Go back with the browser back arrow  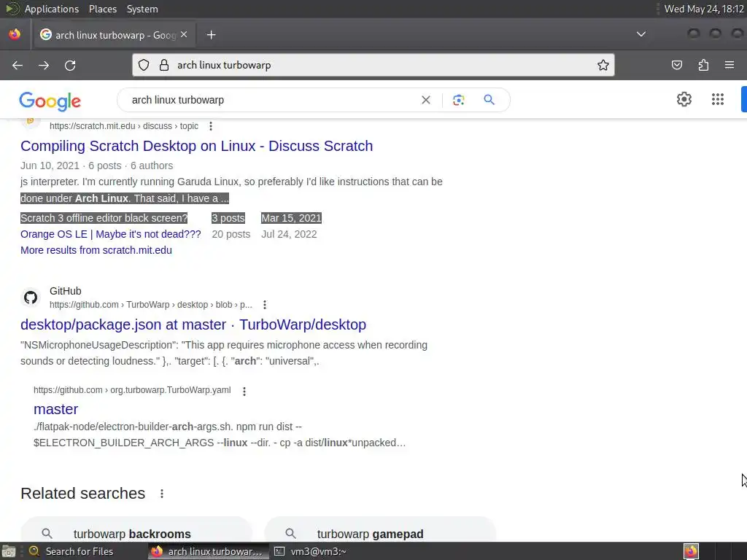click(18, 65)
